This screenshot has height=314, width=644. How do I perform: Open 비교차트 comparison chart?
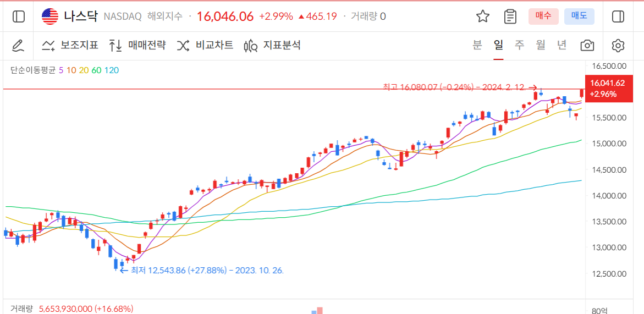pos(205,45)
